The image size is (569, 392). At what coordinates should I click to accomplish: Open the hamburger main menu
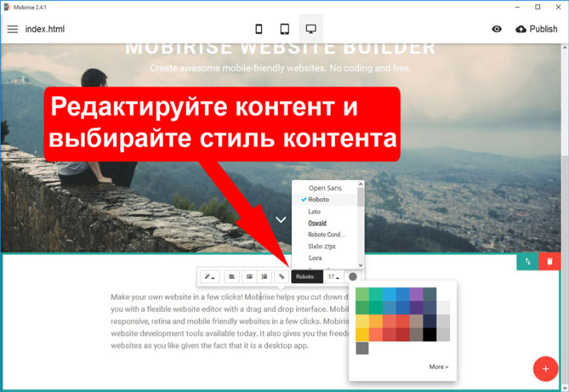point(12,29)
